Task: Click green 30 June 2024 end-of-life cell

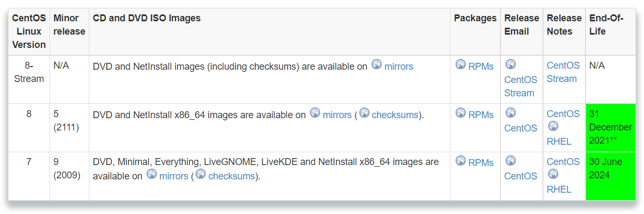Action: click(610, 176)
